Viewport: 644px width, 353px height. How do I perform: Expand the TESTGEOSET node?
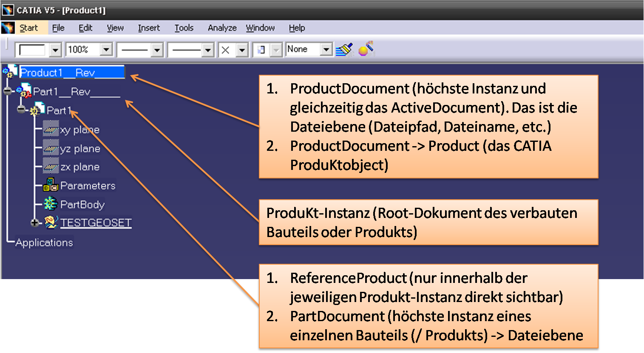pos(35,223)
